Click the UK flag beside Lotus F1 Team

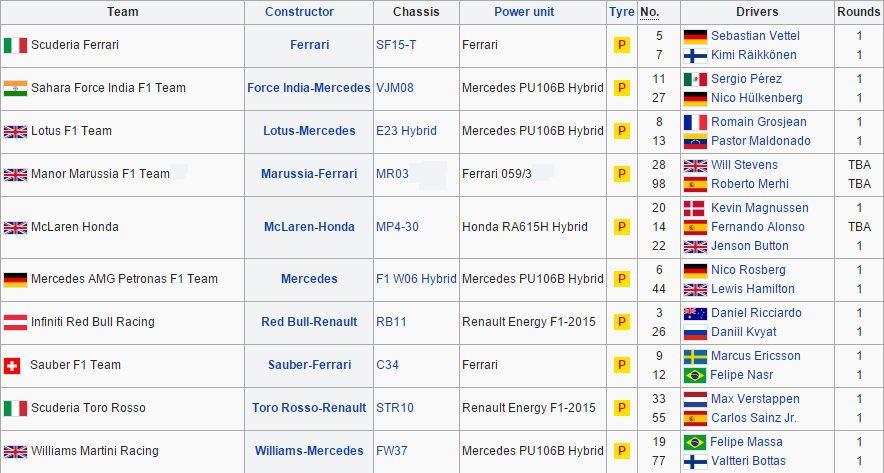click(15, 131)
